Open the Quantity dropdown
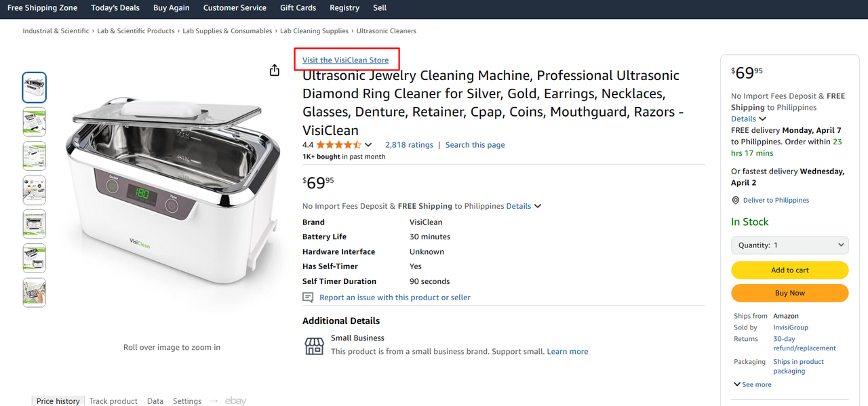This screenshot has width=868, height=406. pos(789,245)
